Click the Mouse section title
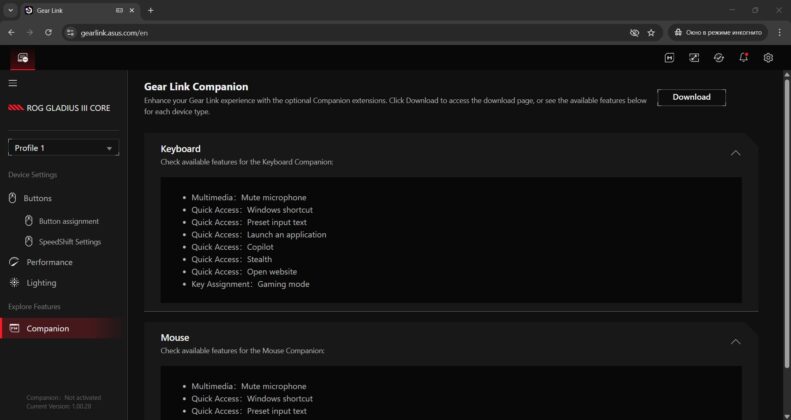Viewport: 791px width, 420px height. coord(175,337)
